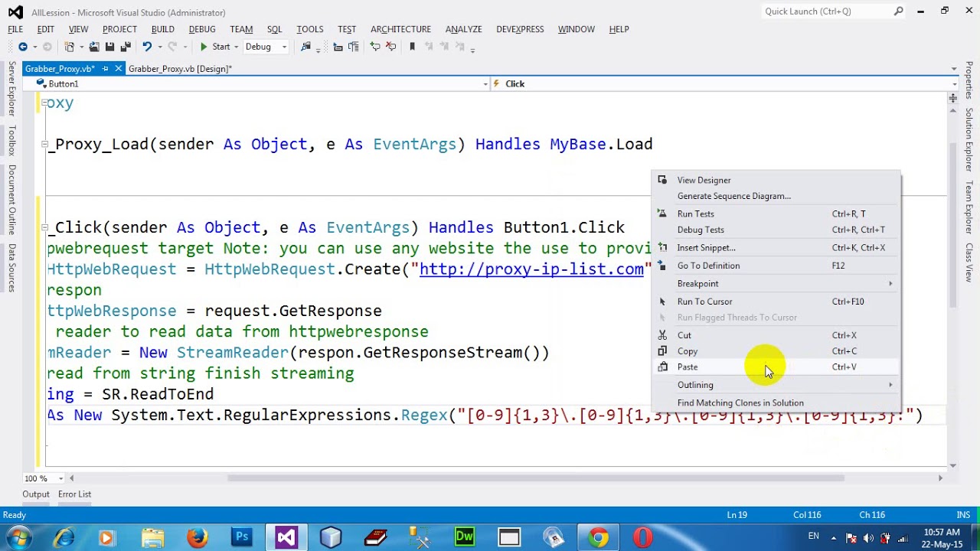Save the current file with the Save icon

[110, 47]
